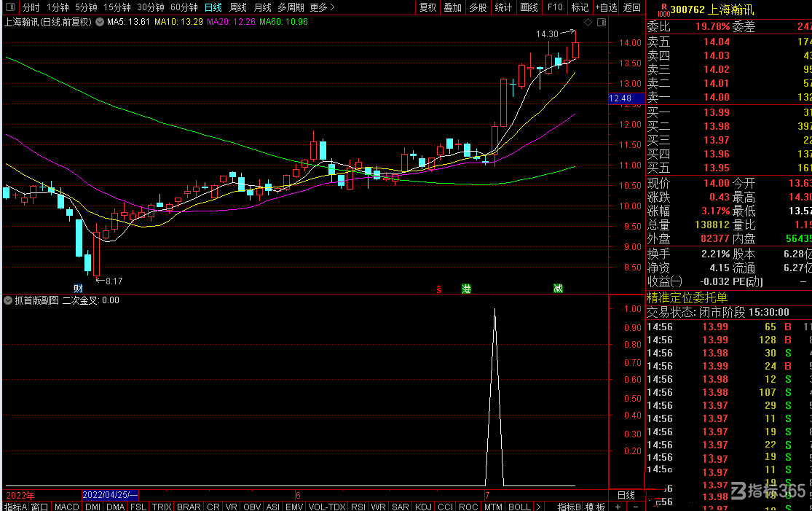Screen dimensions: 812x511
Task: Toggle the side panel icon next to the diamond
Action: (602, 22)
